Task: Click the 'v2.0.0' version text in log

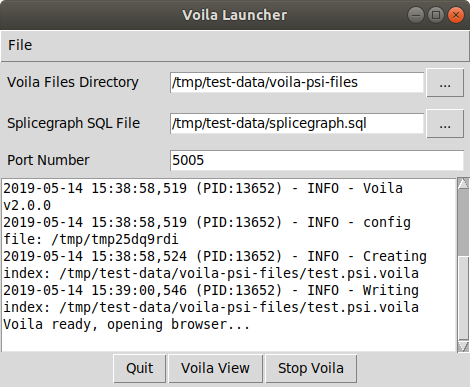Action: (x=27, y=205)
